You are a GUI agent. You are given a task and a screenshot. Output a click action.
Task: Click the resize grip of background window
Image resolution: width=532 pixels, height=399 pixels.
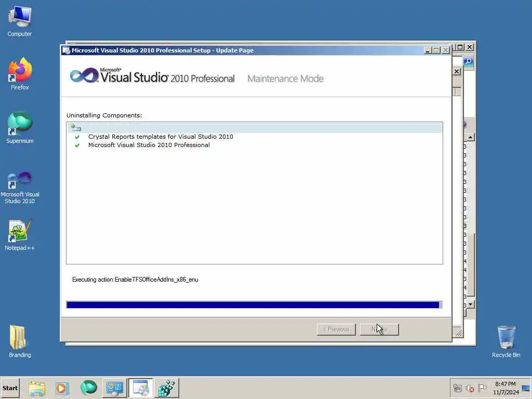[458, 333]
